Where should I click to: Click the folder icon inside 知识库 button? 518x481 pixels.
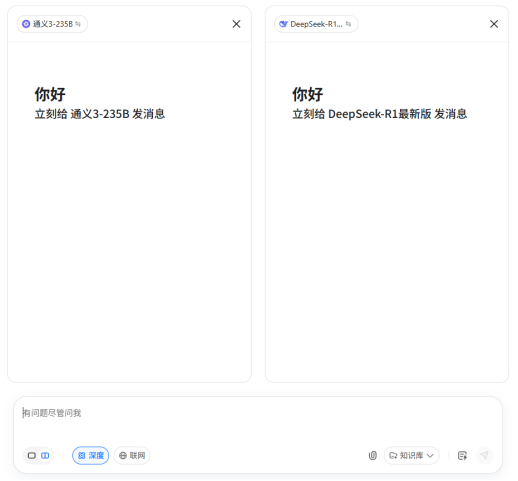tap(393, 455)
